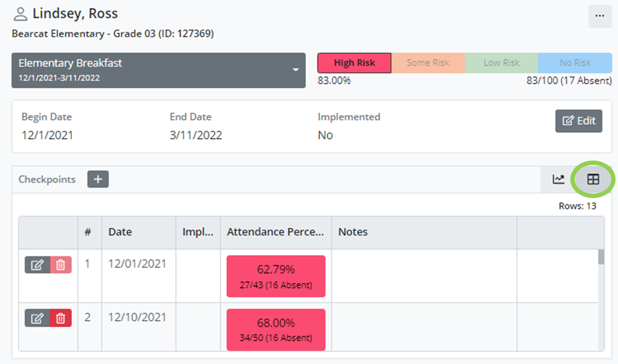
Task: Click the add checkpoint plus button
Action: click(x=98, y=179)
